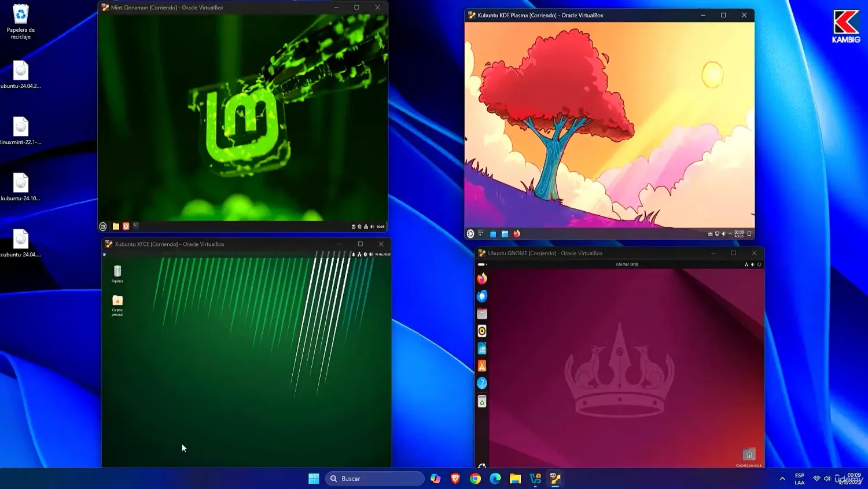Image resolution: width=868 pixels, height=489 pixels.
Task: Expand Kubuntu system tray hidden icons arrow
Action: (730, 234)
